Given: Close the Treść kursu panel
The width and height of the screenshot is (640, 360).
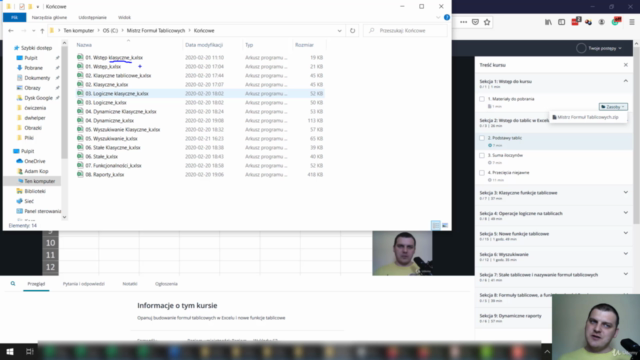Looking at the screenshot, I should [626, 65].
